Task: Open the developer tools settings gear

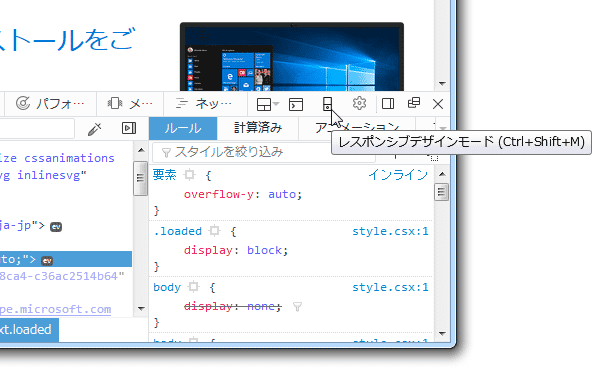Action: [359, 103]
